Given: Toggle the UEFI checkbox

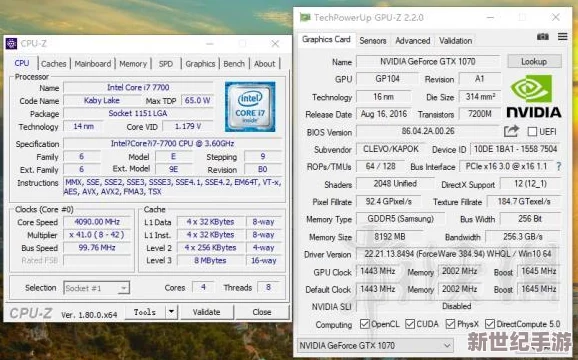Looking at the screenshot, I should point(532,132).
